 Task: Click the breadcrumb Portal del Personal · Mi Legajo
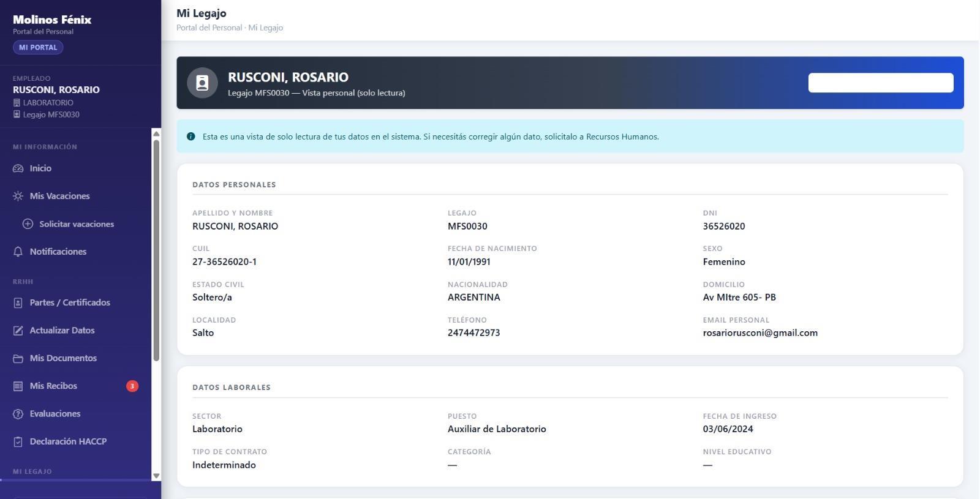tap(230, 28)
